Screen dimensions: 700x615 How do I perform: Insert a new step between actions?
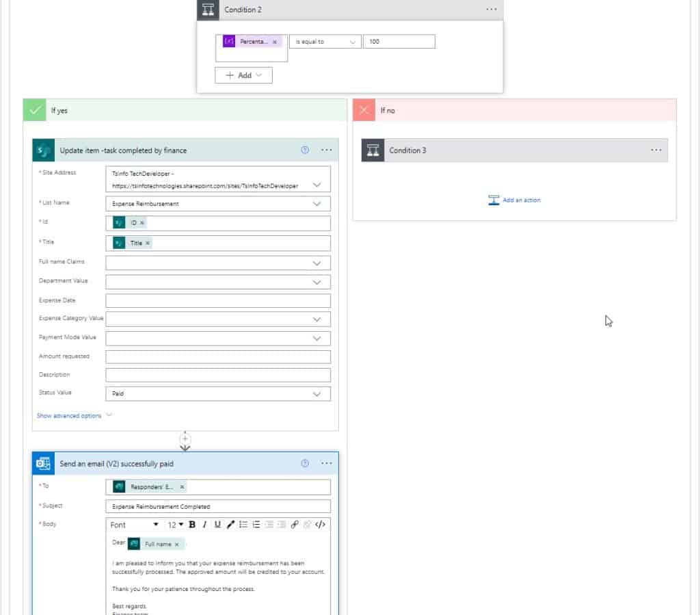185,439
